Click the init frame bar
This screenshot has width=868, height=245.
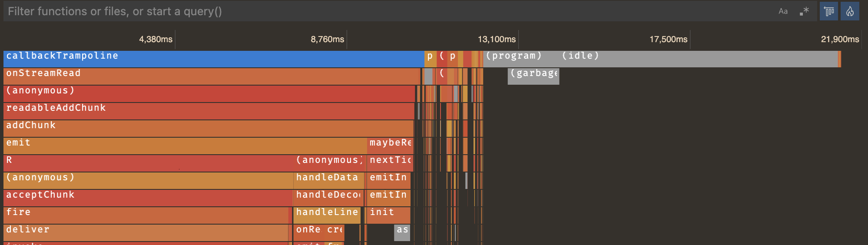click(x=388, y=215)
